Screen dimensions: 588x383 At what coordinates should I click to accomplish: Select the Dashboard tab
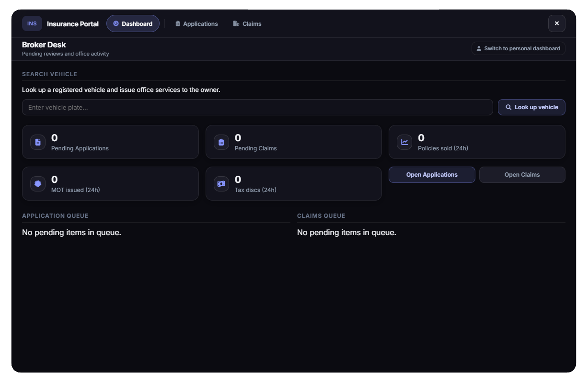tap(133, 23)
